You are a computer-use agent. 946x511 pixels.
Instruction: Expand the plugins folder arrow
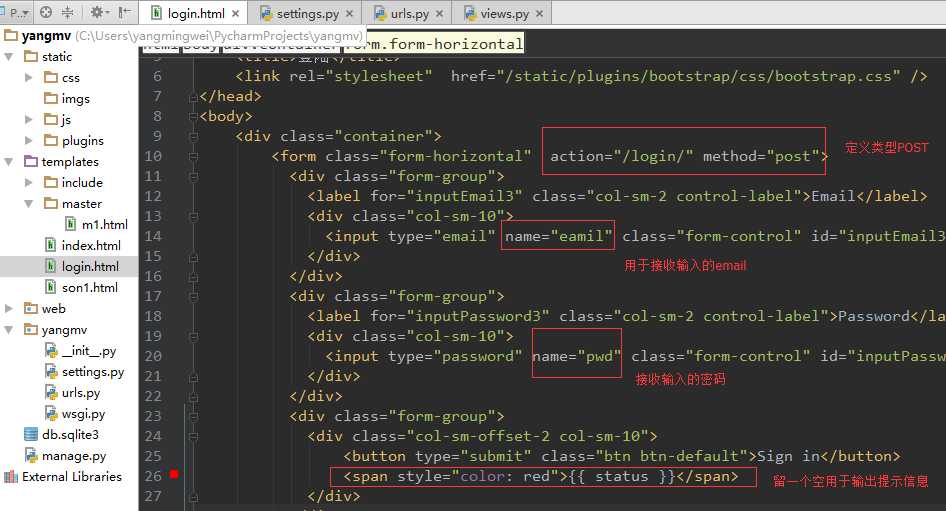pos(28,141)
